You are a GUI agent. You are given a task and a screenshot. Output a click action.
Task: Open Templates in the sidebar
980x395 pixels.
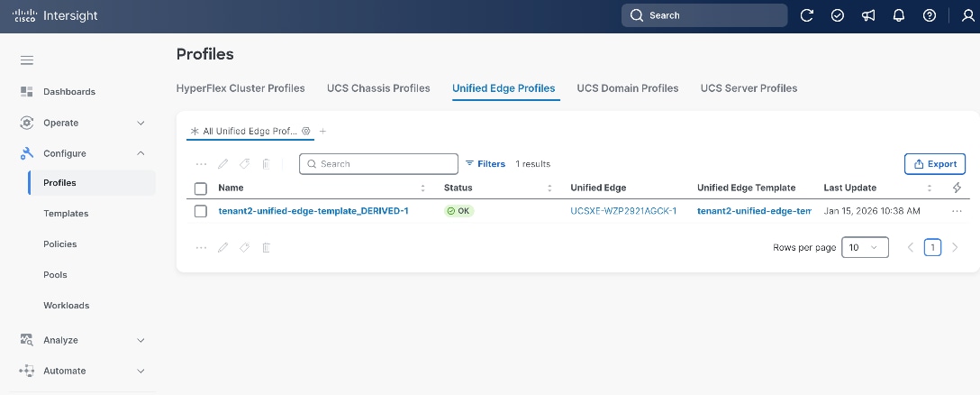66,214
